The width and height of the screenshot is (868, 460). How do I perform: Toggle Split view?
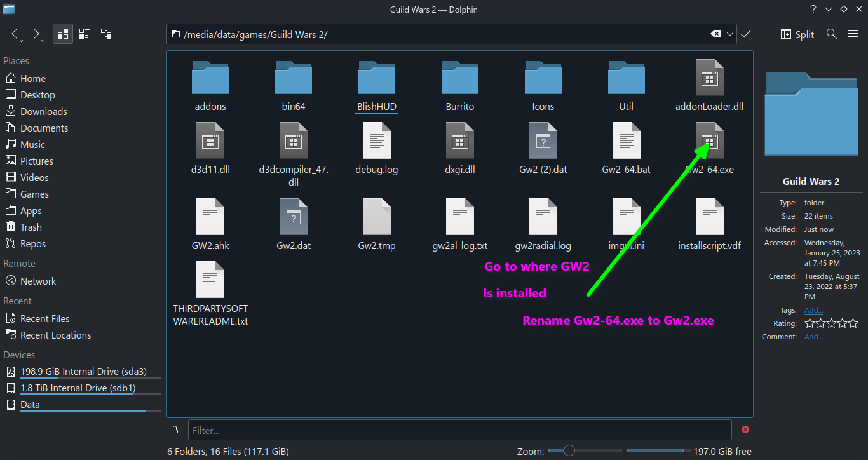797,34
